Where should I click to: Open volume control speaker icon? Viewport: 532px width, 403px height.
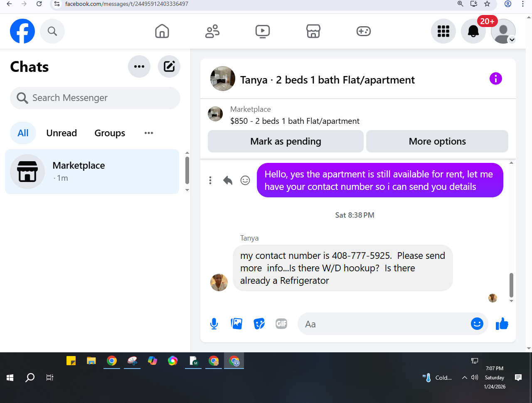(475, 378)
